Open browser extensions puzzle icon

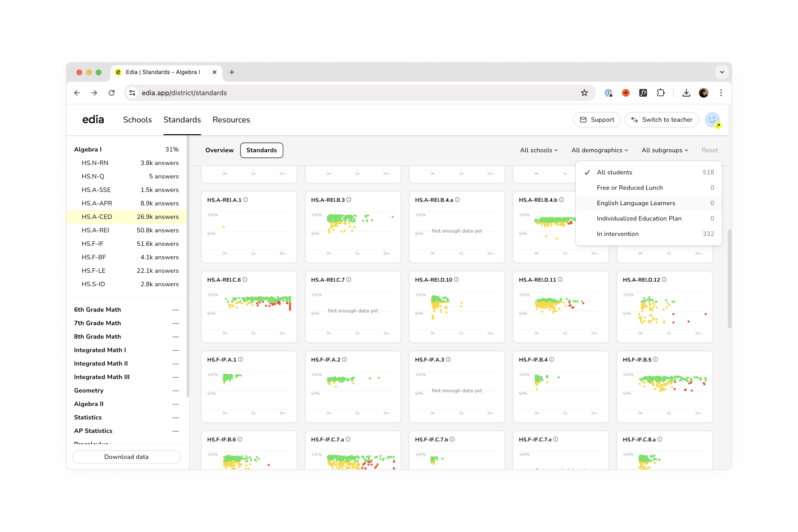tap(660, 93)
